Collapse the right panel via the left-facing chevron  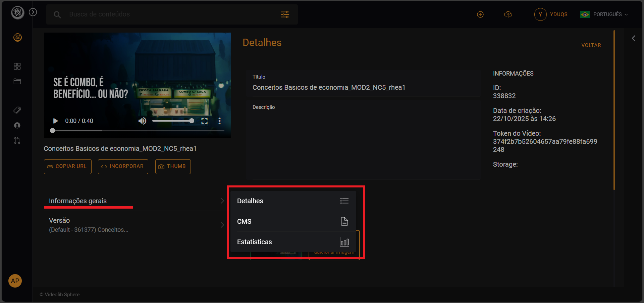(x=634, y=38)
